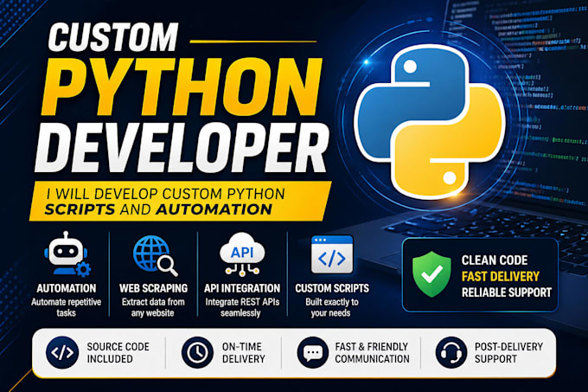Viewport: 588px width, 392px height.
Task: Click the green shield checkmark icon
Action: point(431,274)
